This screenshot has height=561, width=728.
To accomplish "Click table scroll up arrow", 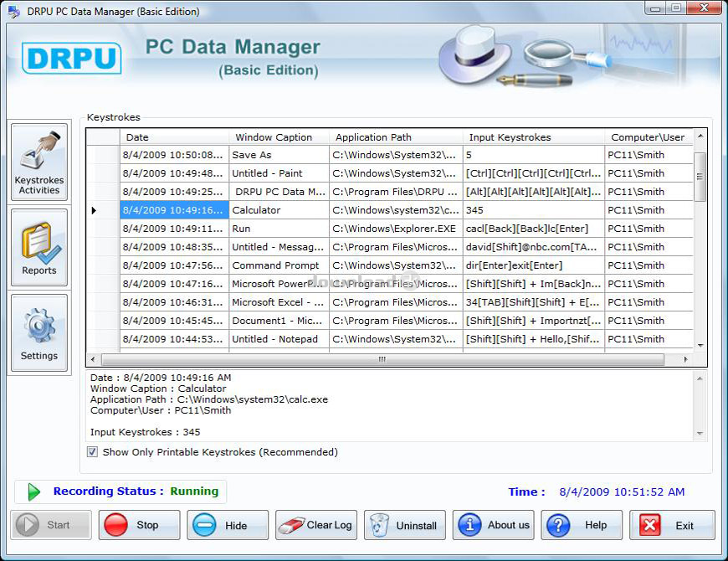I will (x=700, y=136).
